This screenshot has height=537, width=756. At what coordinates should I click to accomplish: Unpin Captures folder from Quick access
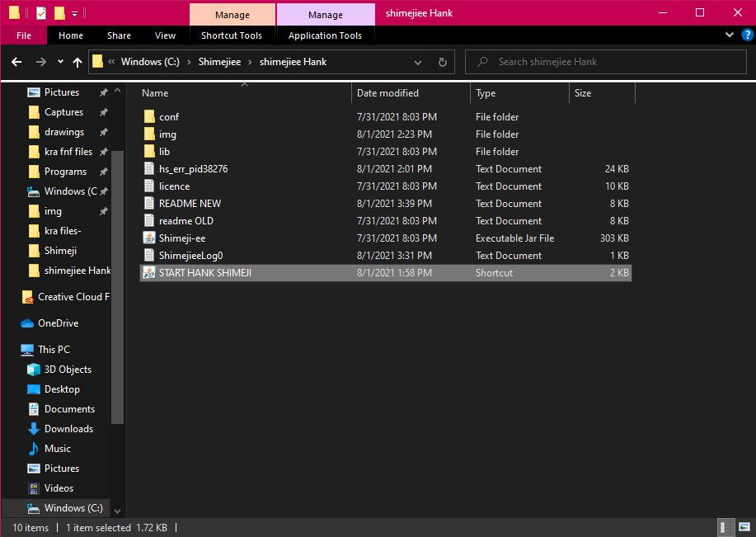click(x=103, y=112)
